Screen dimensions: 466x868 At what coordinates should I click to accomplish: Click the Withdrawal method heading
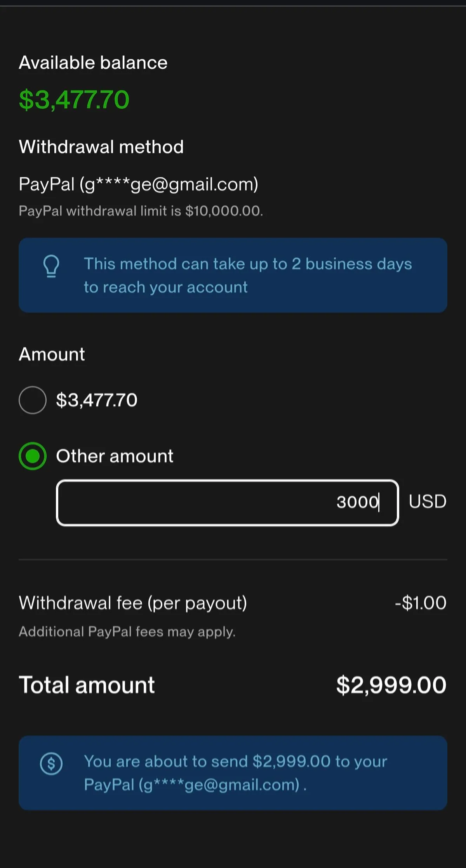(101, 147)
